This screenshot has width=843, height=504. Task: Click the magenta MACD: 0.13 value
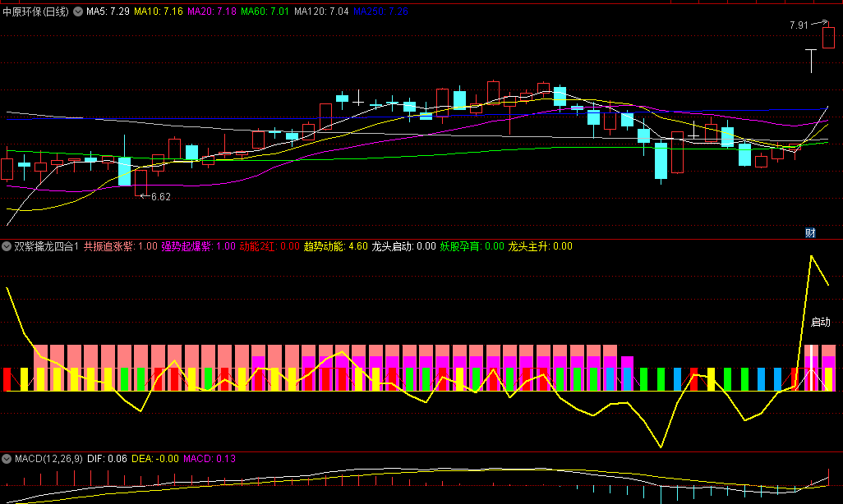210,459
